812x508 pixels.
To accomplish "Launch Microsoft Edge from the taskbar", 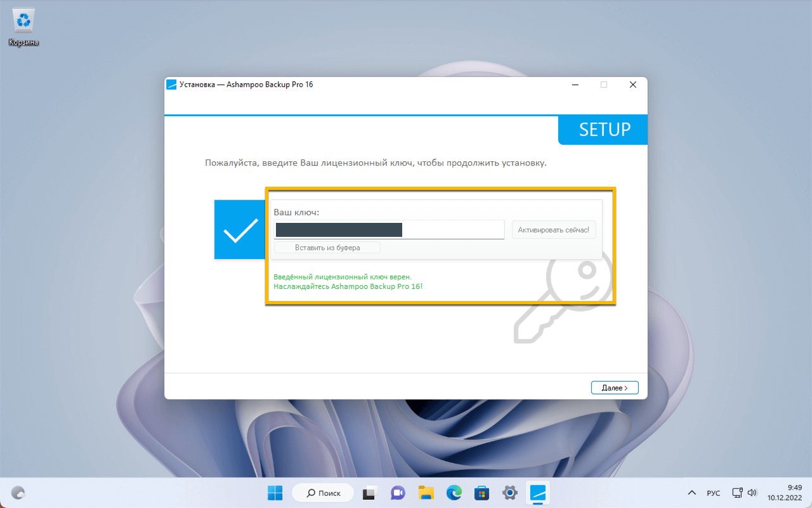I will click(x=453, y=492).
